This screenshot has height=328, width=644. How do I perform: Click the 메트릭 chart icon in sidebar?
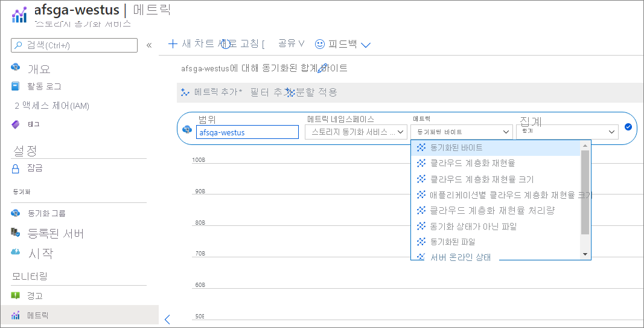coord(16,316)
